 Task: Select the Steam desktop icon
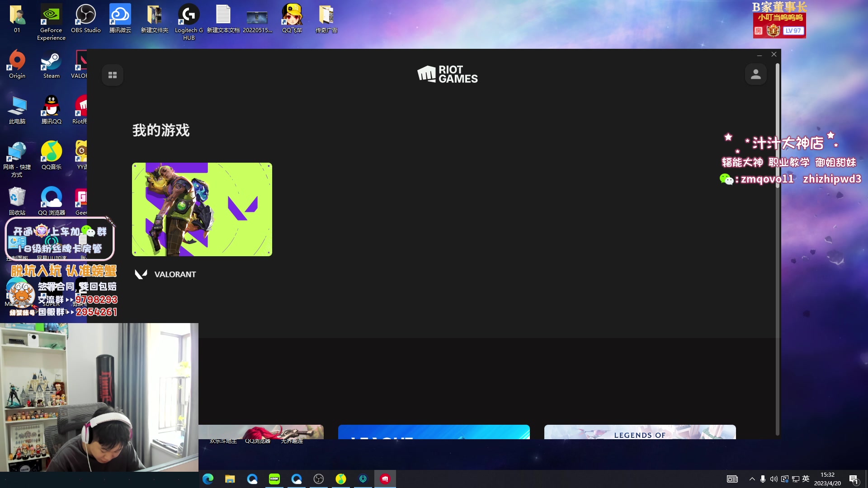click(x=52, y=64)
